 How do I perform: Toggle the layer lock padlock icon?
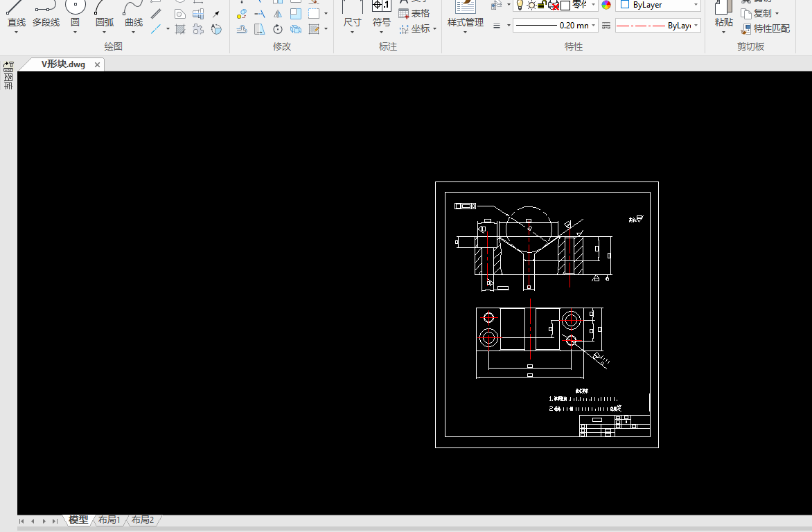(x=542, y=5)
